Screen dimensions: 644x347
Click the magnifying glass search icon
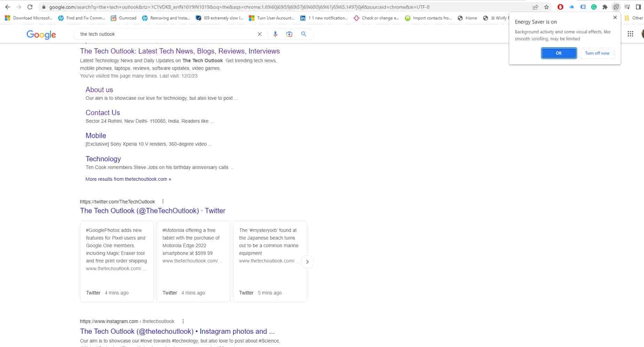304,34
